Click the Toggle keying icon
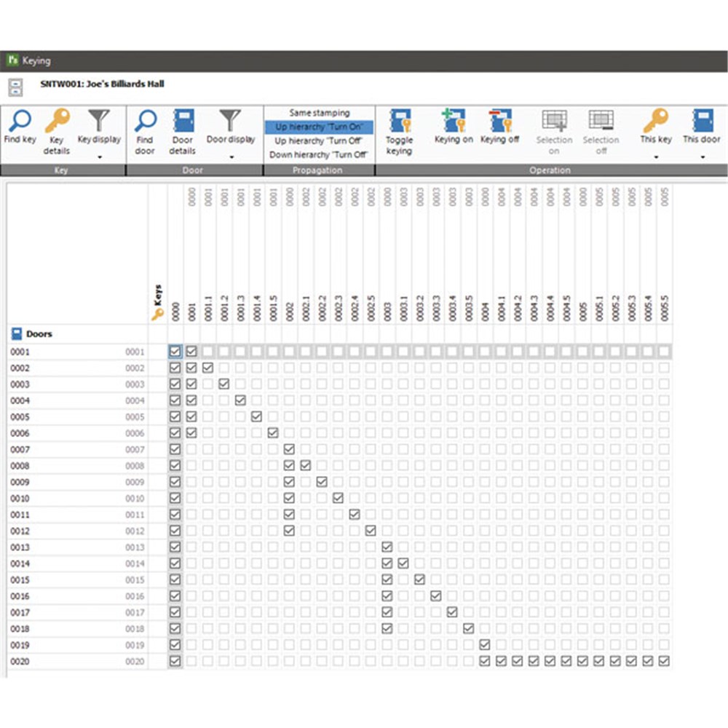This screenshot has width=728, height=728. pyautogui.click(x=399, y=122)
